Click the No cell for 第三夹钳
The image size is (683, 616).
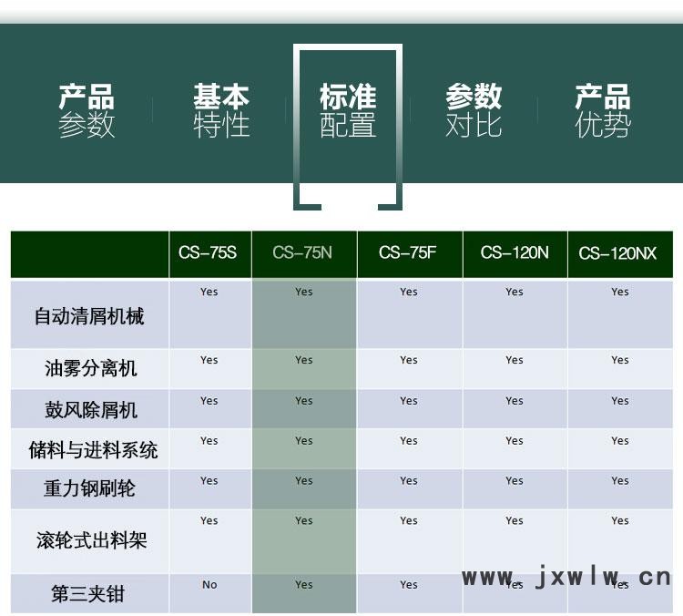tap(209, 585)
